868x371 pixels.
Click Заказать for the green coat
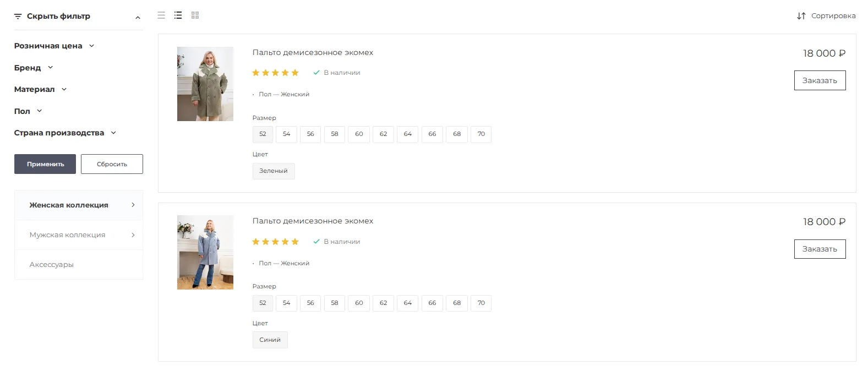pyautogui.click(x=820, y=80)
